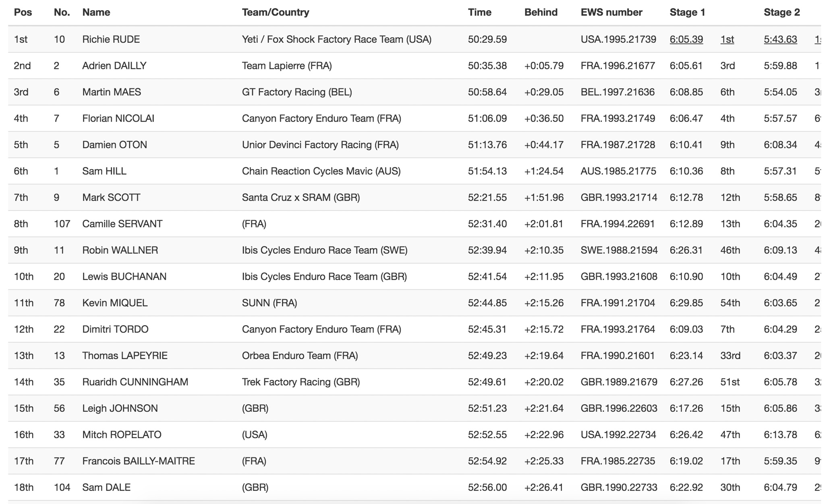
Task: Click Sam DALE's total time 52:56.00
Action: pos(487,487)
